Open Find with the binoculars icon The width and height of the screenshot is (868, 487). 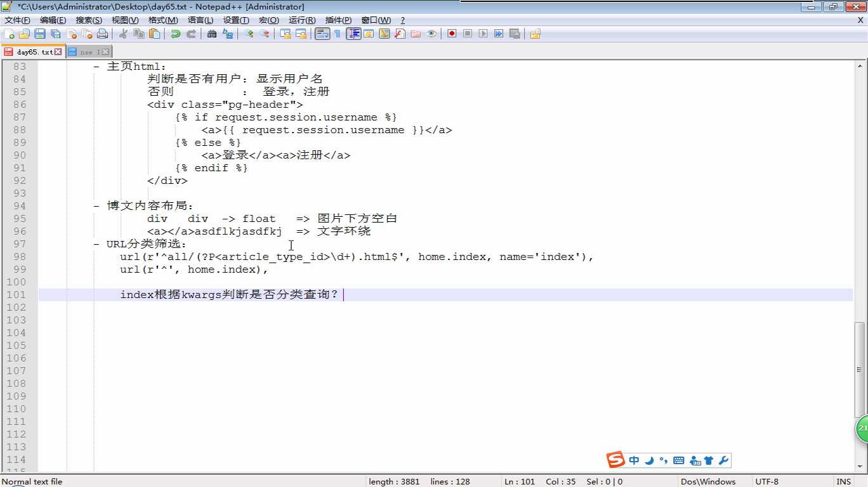(x=212, y=34)
